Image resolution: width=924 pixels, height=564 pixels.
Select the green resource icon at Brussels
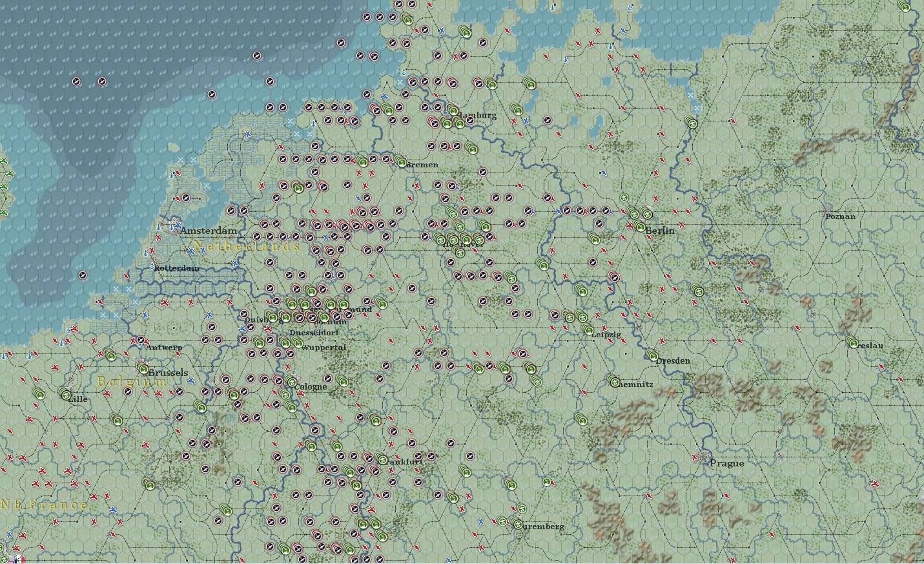[143, 368]
